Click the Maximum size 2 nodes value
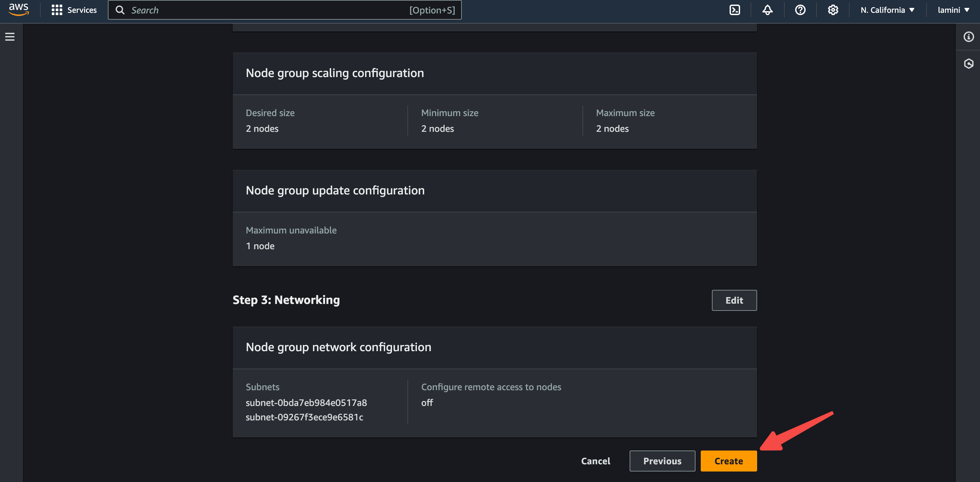 (x=612, y=129)
